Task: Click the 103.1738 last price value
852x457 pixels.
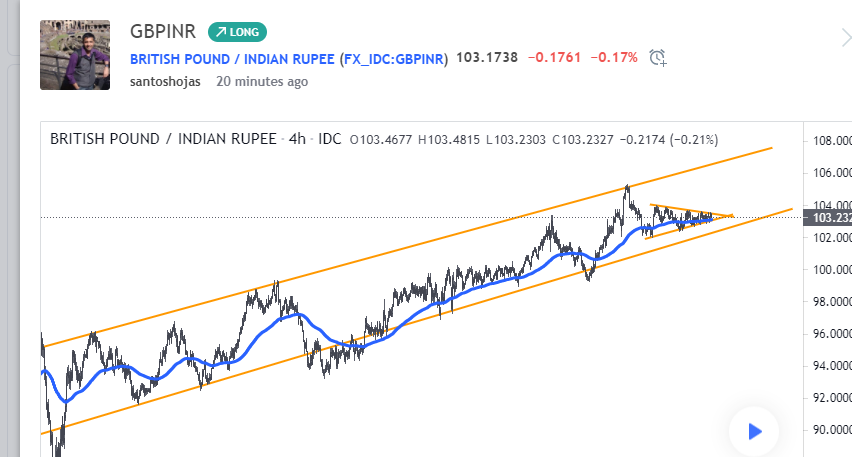Action: pos(487,58)
